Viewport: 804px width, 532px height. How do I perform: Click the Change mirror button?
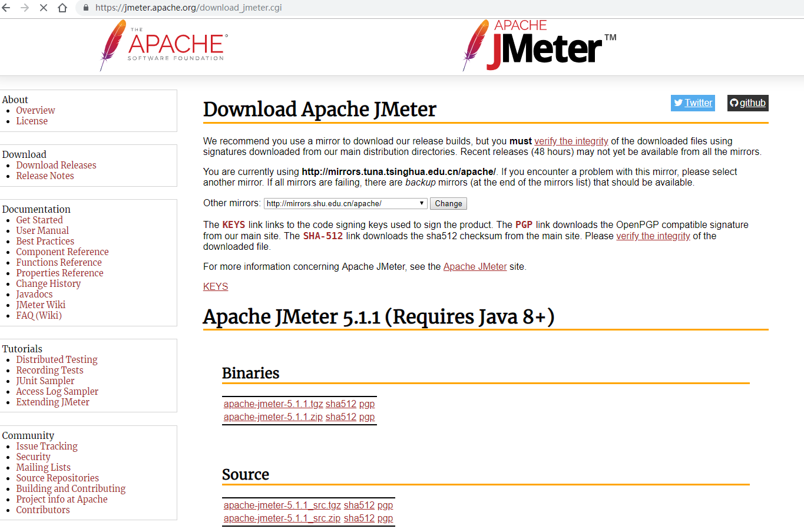pos(448,203)
